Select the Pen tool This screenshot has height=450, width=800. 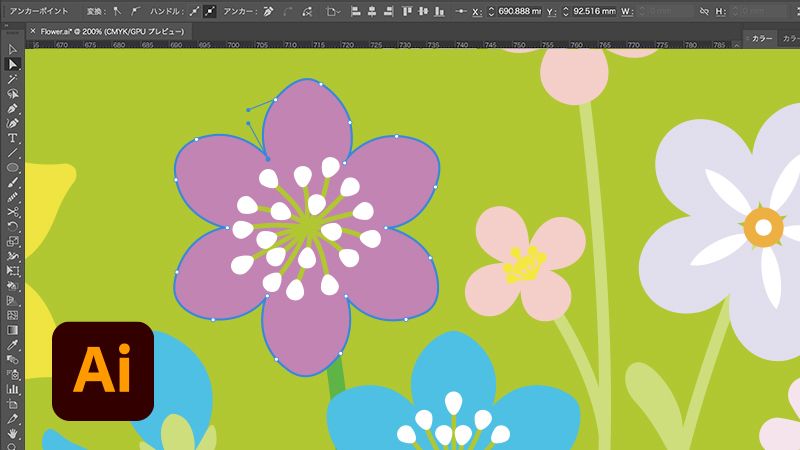tap(13, 109)
